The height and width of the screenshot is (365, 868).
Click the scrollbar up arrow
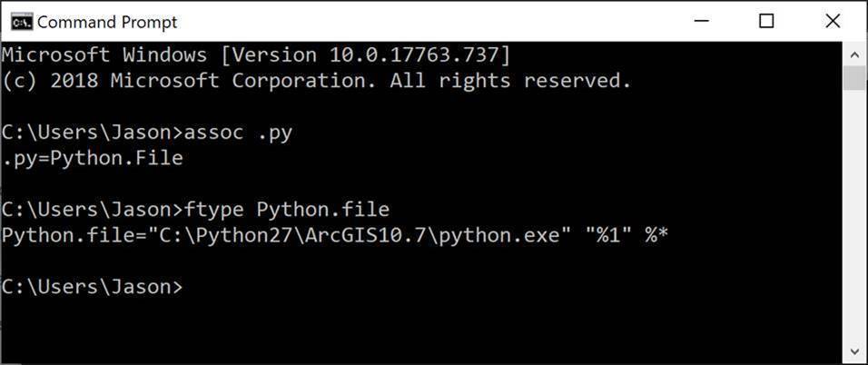[854, 55]
